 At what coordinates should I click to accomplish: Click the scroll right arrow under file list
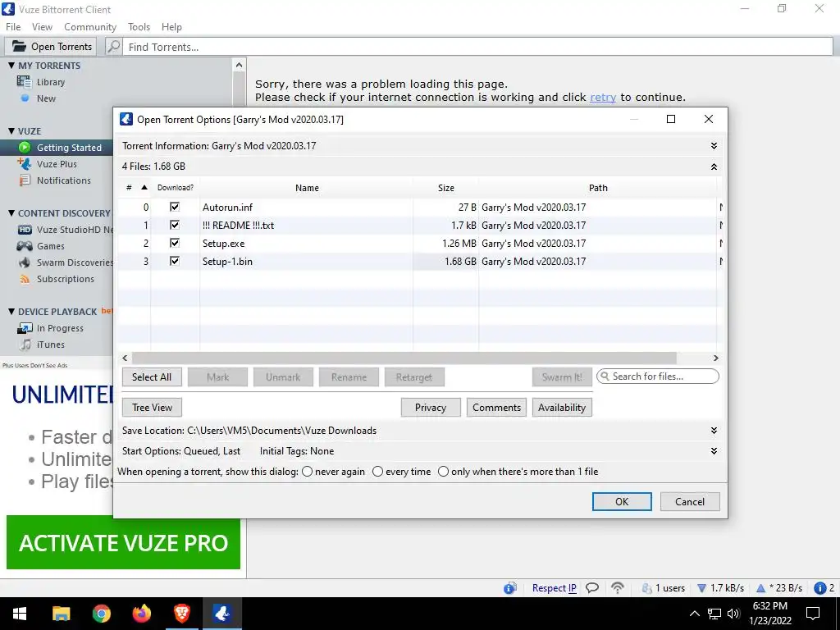(715, 358)
